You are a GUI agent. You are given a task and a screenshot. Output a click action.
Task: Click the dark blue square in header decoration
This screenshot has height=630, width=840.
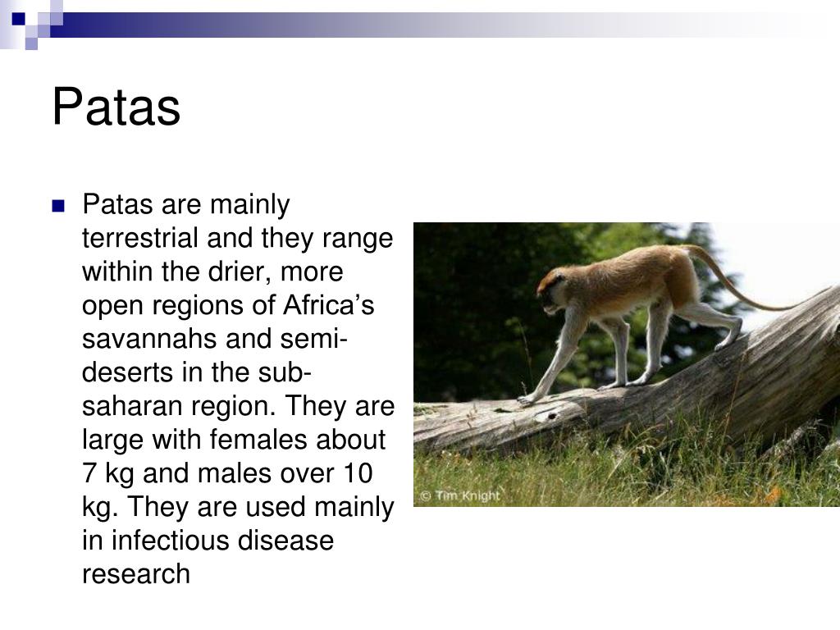[18, 19]
